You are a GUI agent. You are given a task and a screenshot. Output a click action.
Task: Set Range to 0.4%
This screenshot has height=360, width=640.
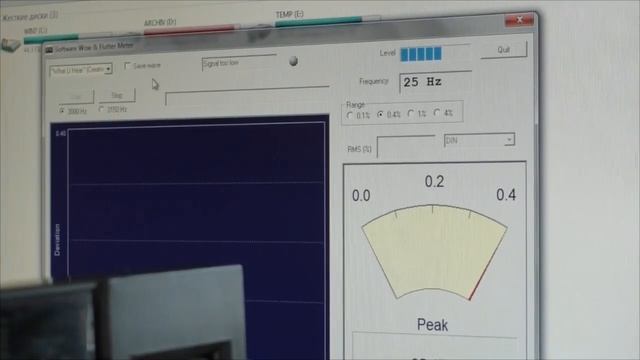380,115
